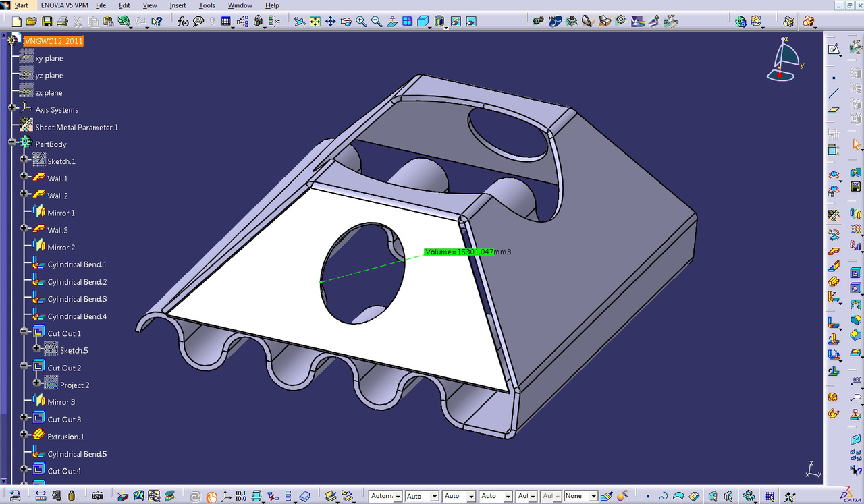
Task: Select the Plane tool in right toolbar
Action: point(834,109)
